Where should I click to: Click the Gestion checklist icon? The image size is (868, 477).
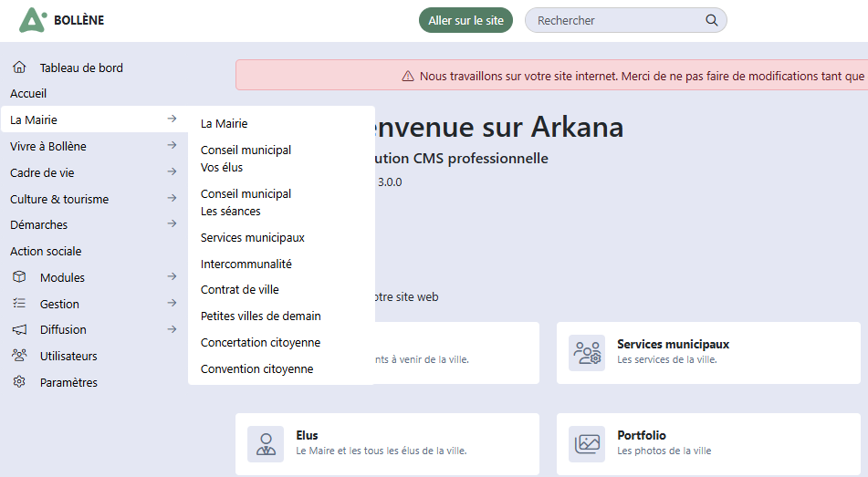19,303
